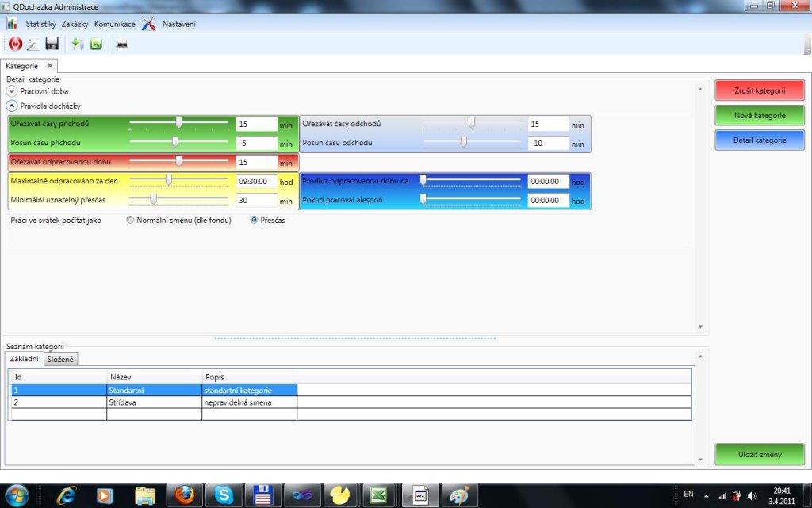Click the pencil edit toolbar icon

[x=33, y=44]
